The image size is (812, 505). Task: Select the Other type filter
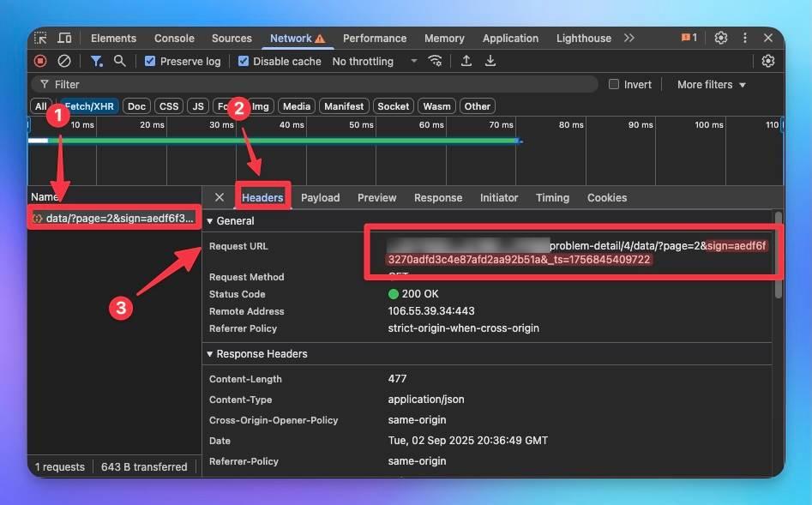coord(477,106)
